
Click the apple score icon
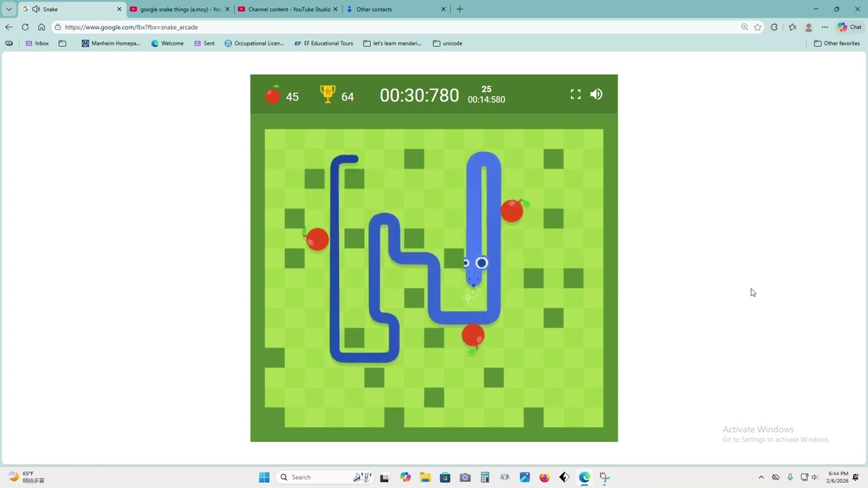(x=273, y=95)
